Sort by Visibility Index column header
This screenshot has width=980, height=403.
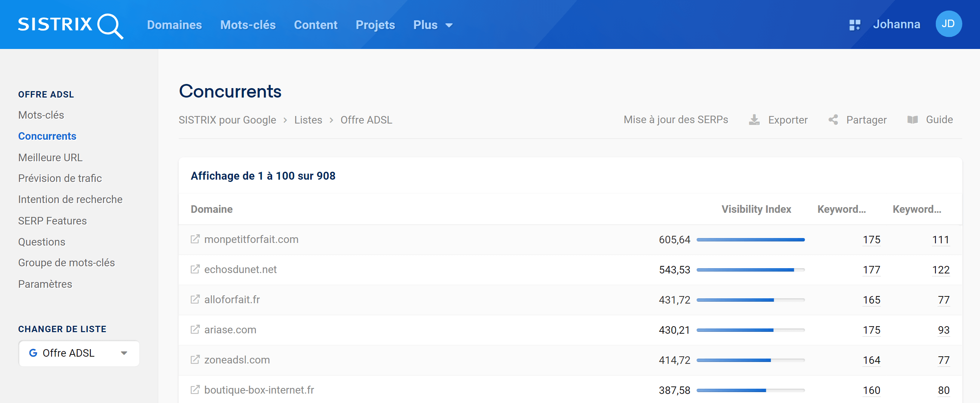pos(756,209)
